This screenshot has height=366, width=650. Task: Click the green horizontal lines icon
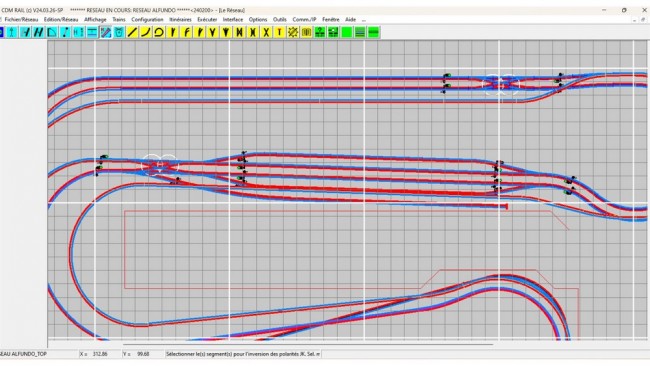coord(360,32)
